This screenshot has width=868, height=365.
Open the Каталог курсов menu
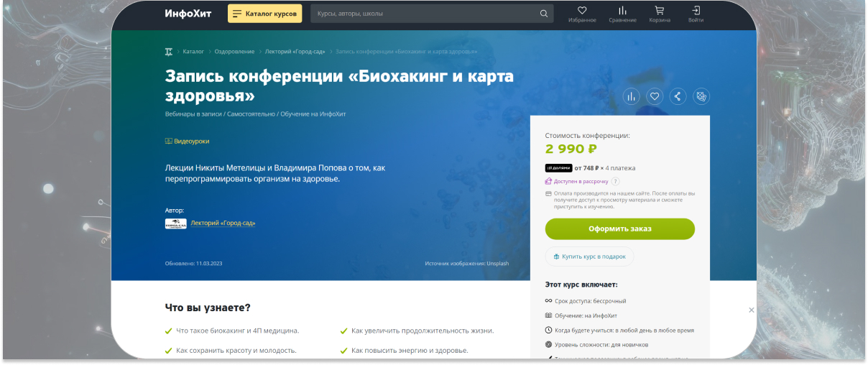pyautogui.click(x=264, y=14)
